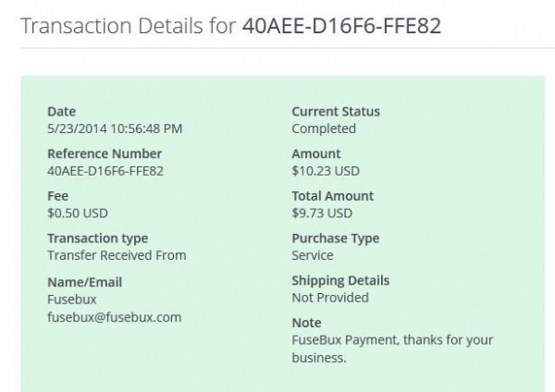
Task: Click the Fee value $0.50 USD
Action: pos(78,214)
